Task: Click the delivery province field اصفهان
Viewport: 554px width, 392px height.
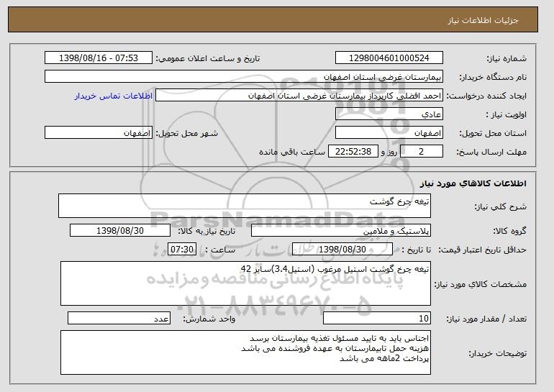Action: coord(389,133)
